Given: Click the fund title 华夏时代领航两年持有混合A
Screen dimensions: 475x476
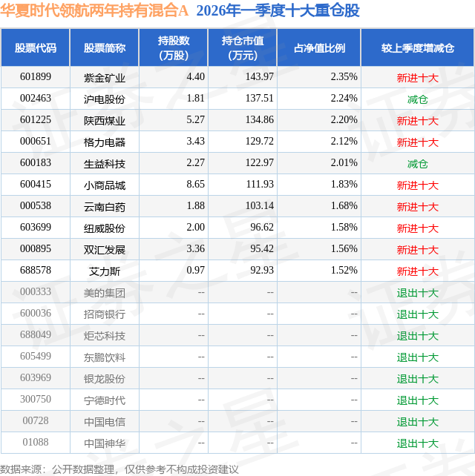Looking at the screenshot, I should pos(94,11).
